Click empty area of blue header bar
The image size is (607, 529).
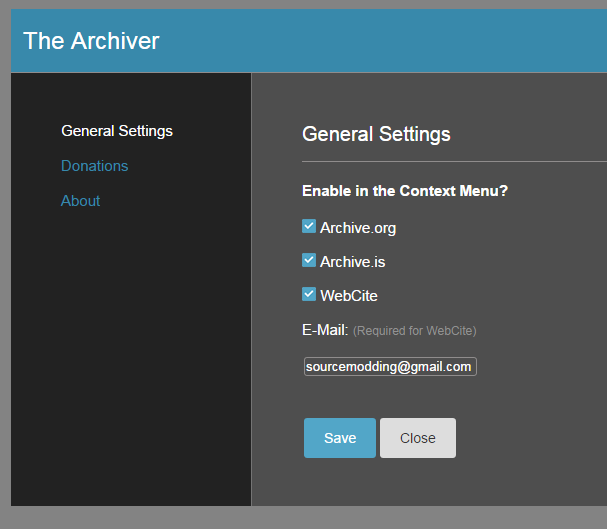click(x=387, y=41)
